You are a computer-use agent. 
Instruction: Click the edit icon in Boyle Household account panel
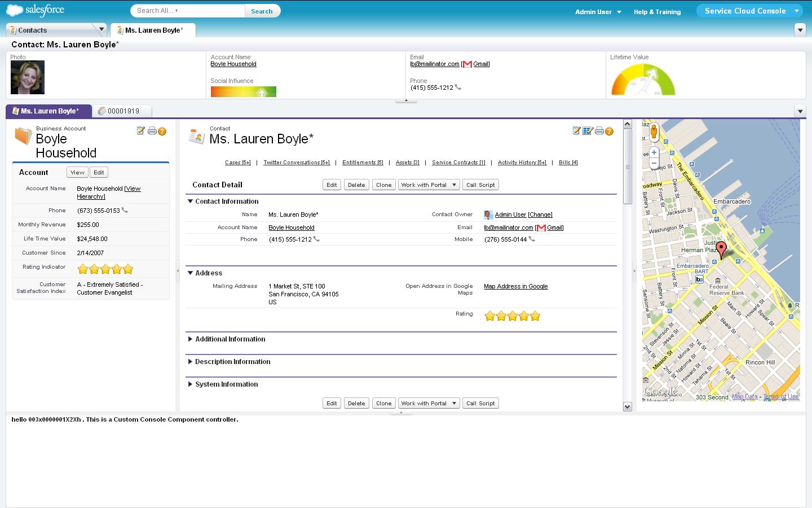tap(141, 131)
